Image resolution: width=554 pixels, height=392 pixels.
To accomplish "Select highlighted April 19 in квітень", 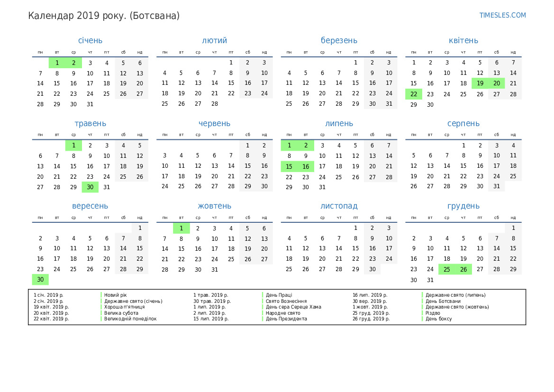I will (480, 83).
